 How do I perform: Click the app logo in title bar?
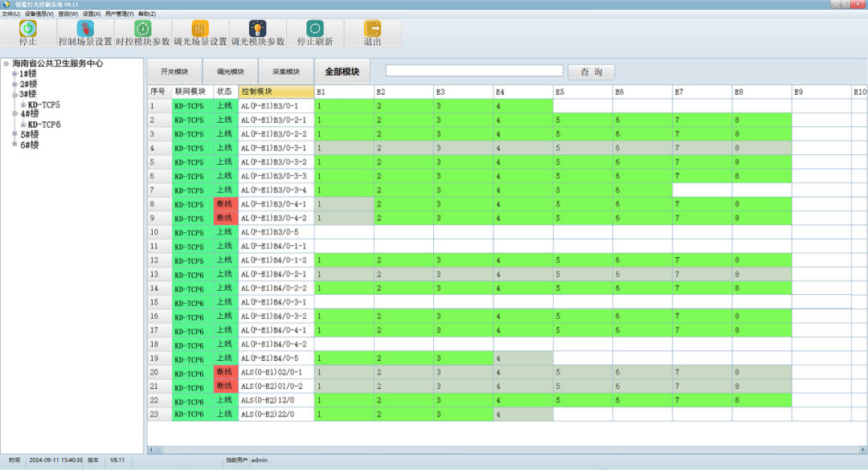pos(6,4)
